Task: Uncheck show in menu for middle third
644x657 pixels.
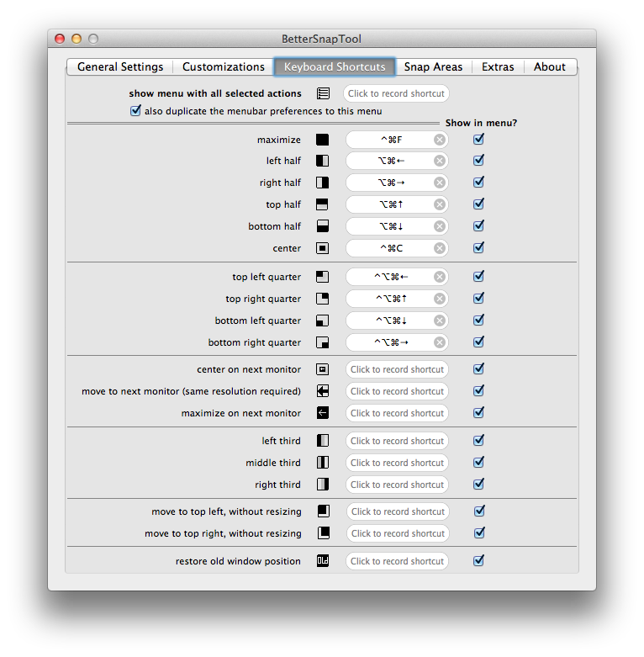Action: (x=478, y=462)
